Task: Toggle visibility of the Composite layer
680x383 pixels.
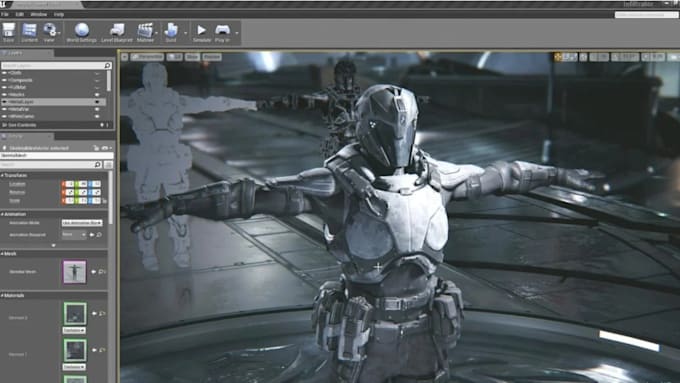Action: (97, 80)
